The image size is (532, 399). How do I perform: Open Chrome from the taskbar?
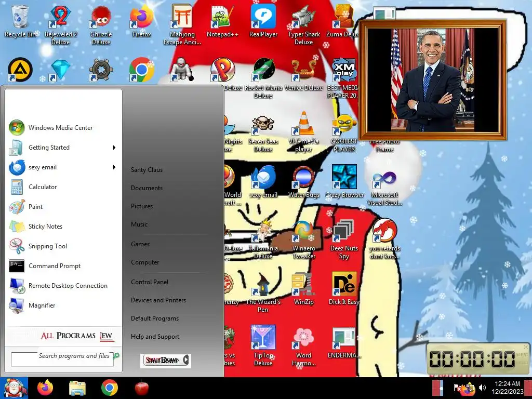(x=109, y=388)
